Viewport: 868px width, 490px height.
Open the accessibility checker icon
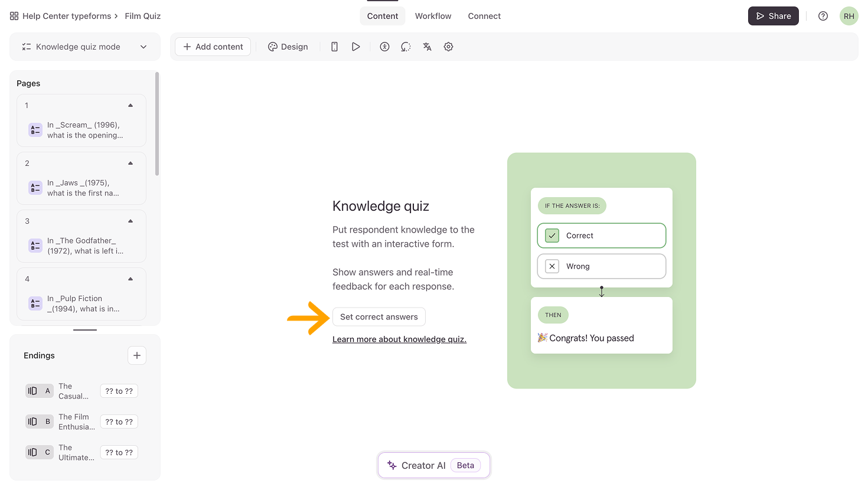[x=384, y=47]
